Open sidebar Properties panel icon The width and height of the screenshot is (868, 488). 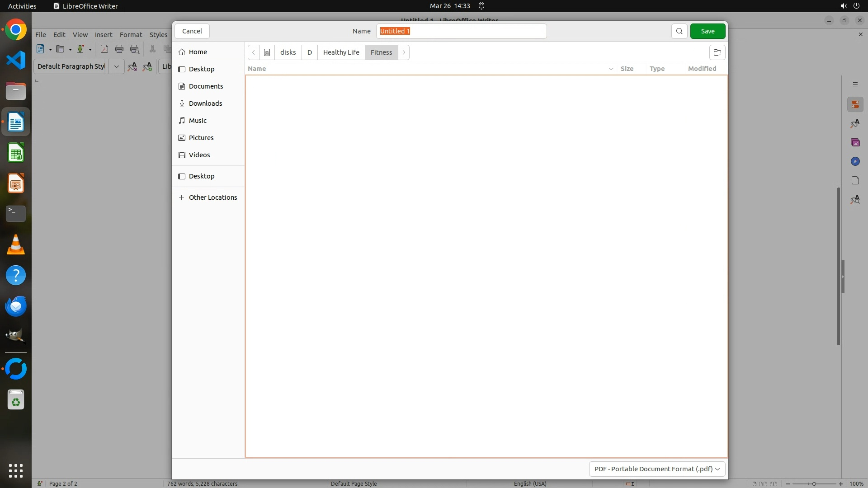point(855,105)
